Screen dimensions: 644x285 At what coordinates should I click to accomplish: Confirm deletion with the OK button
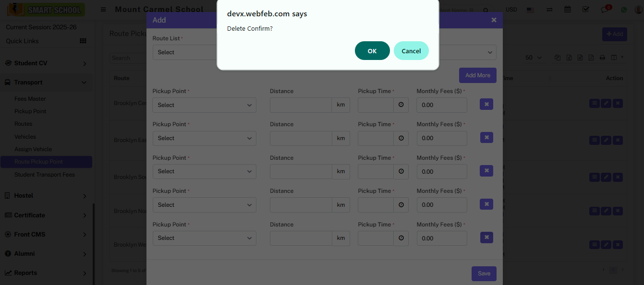coord(372,51)
